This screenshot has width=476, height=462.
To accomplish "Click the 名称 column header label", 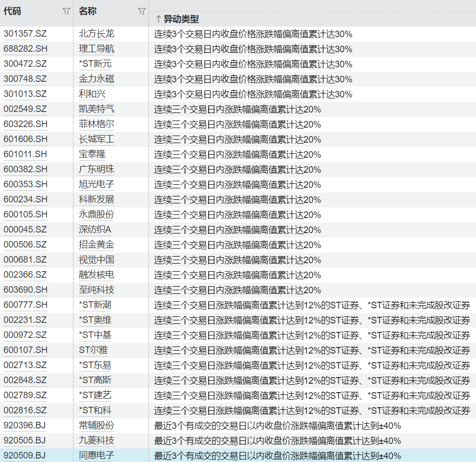I will 88,11.
